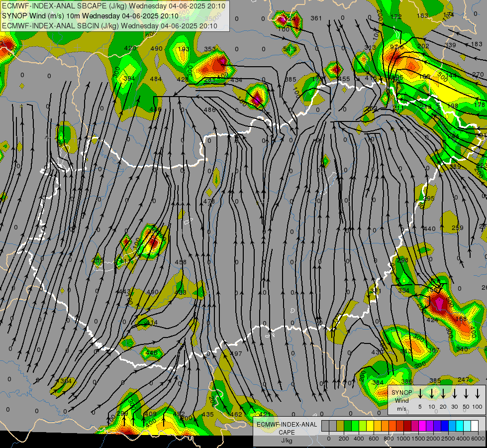Image resolution: width=487 pixels, height=448 pixels.
Task: Click the '1500' tick on CAPE scale
Action: [418, 439]
